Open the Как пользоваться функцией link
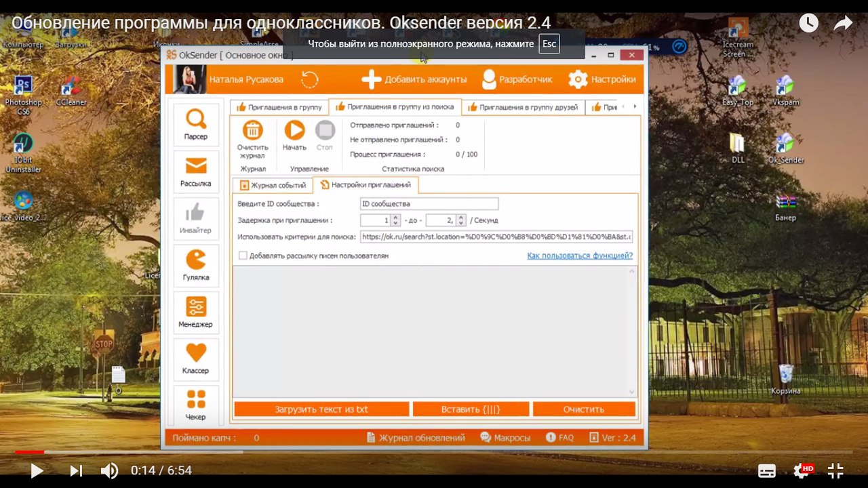The image size is (868, 488). coord(579,256)
